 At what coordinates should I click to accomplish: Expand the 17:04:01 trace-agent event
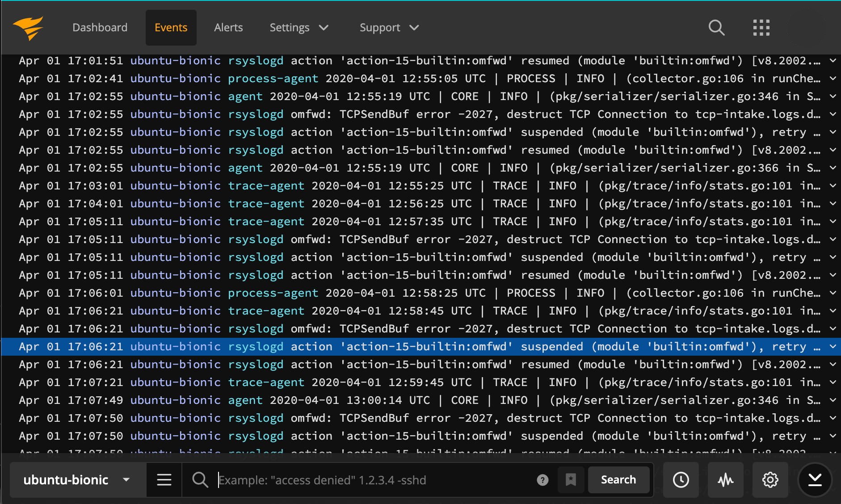click(x=833, y=203)
